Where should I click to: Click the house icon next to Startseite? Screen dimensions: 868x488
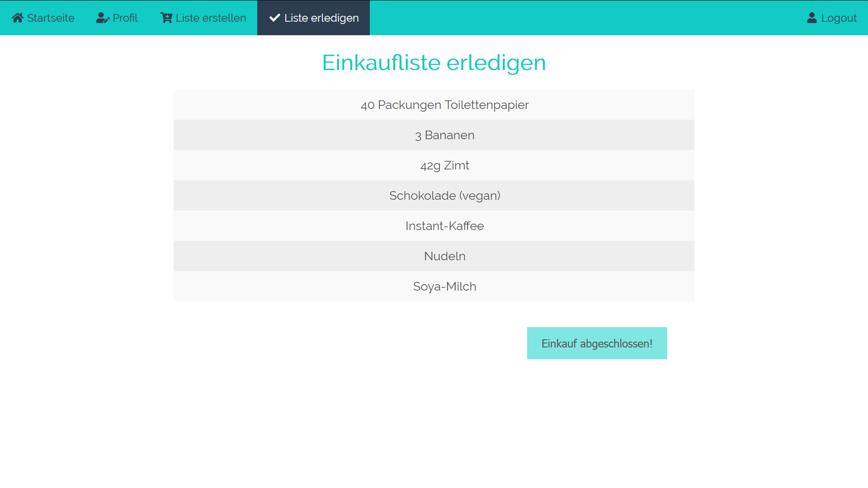[18, 18]
